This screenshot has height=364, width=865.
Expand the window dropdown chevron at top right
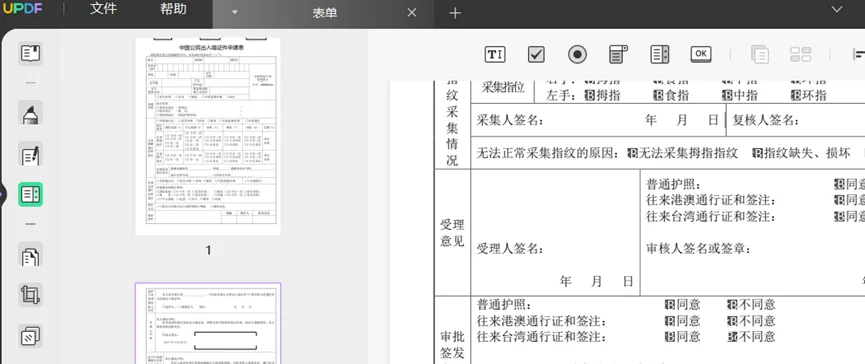[836, 9]
